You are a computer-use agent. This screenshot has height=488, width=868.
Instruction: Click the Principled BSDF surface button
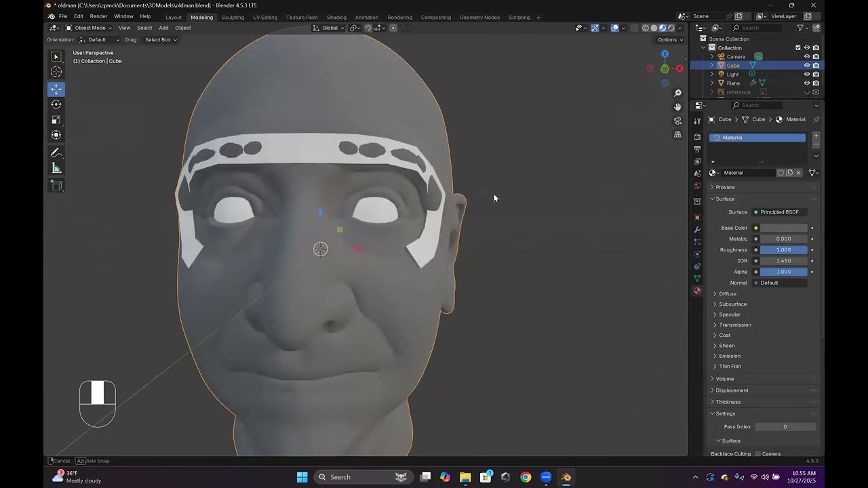(779, 212)
